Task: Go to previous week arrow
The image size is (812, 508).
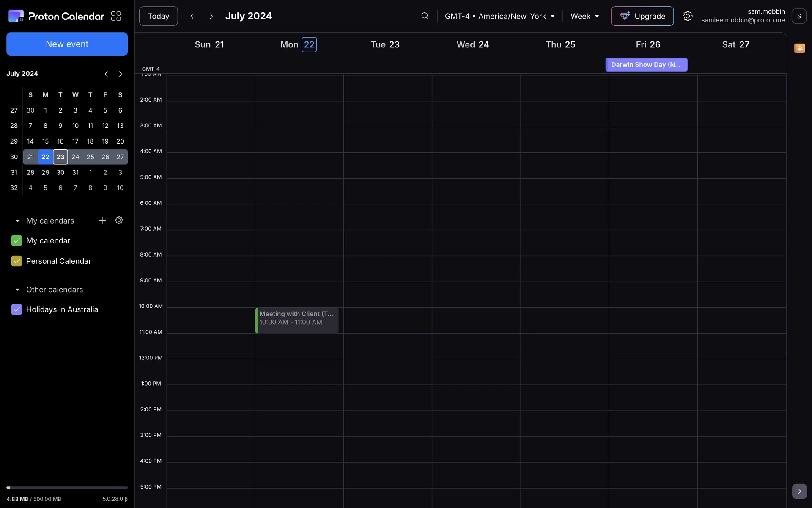Action: (192, 16)
